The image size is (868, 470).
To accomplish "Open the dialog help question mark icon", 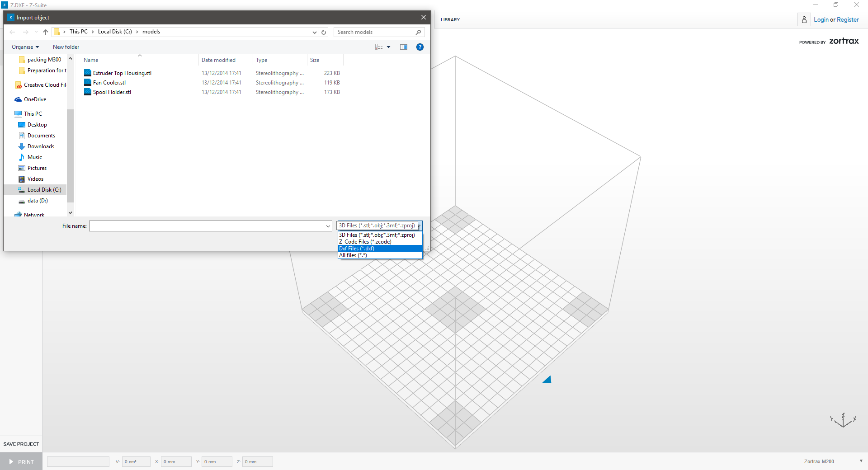I will [x=420, y=47].
